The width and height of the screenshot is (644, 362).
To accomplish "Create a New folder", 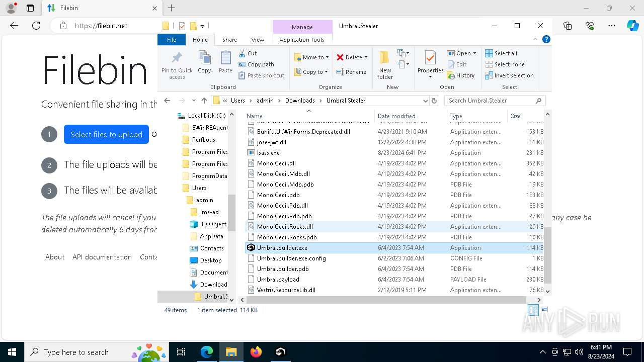I will click(385, 65).
